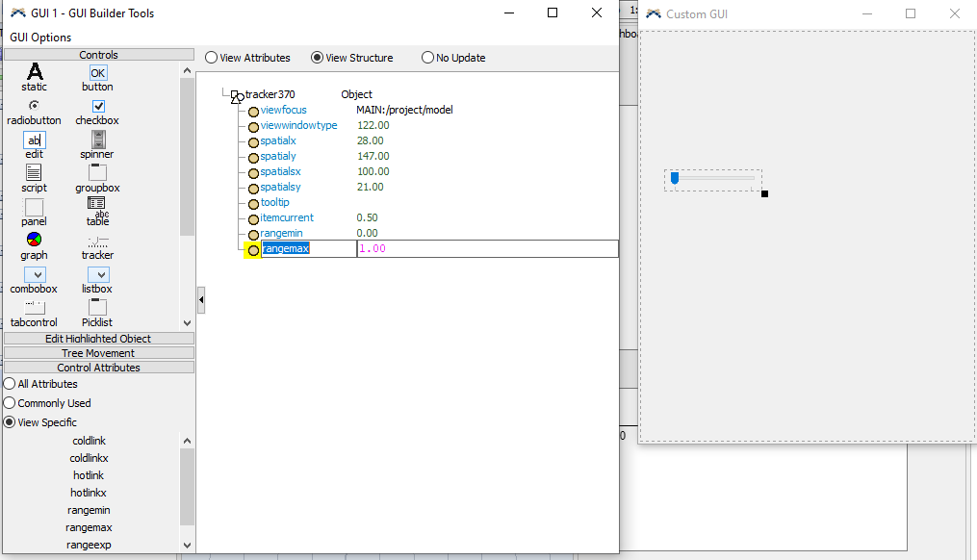Choose the spinner control icon

97,140
